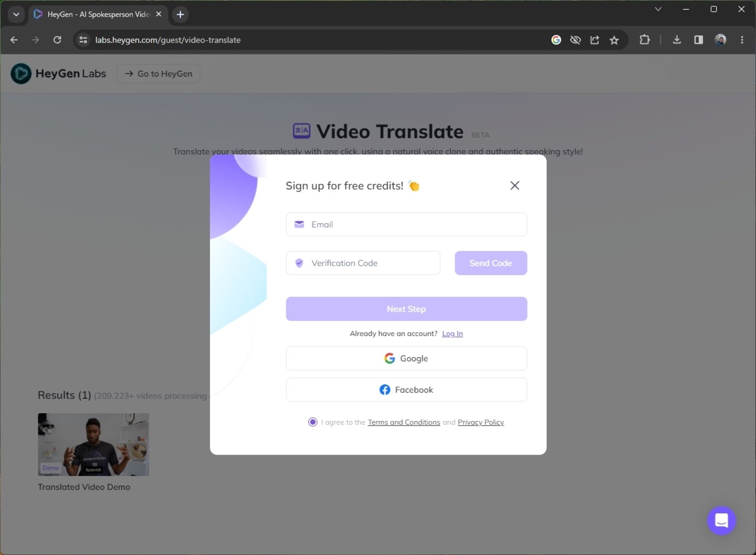
Task: Open the Chrome profile avatar
Action: click(720, 40)
